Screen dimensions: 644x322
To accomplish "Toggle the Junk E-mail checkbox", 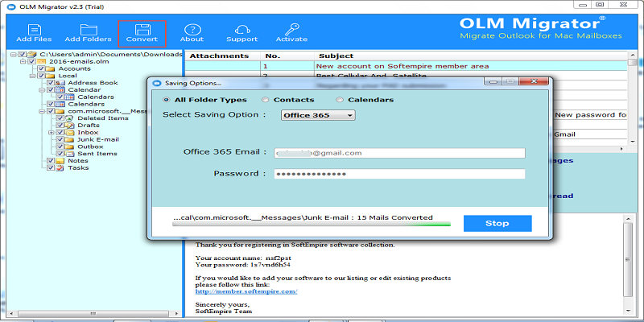I will [60, 139].
